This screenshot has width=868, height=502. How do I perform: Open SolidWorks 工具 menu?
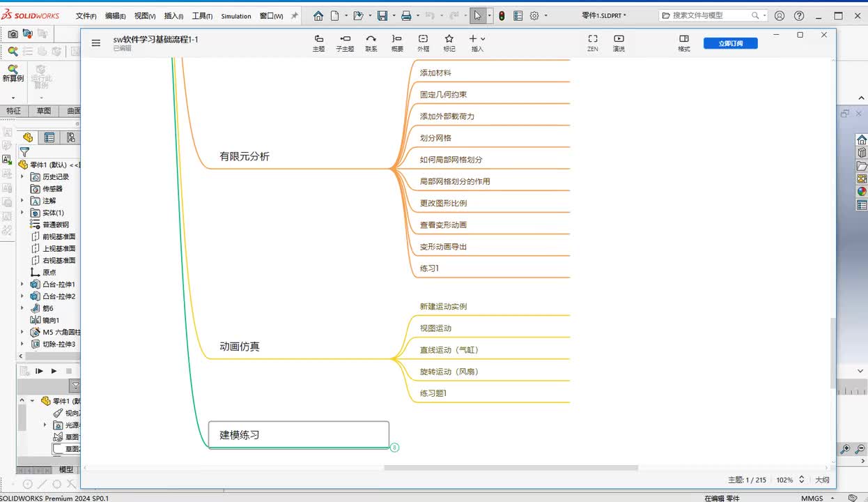point(202,16)
